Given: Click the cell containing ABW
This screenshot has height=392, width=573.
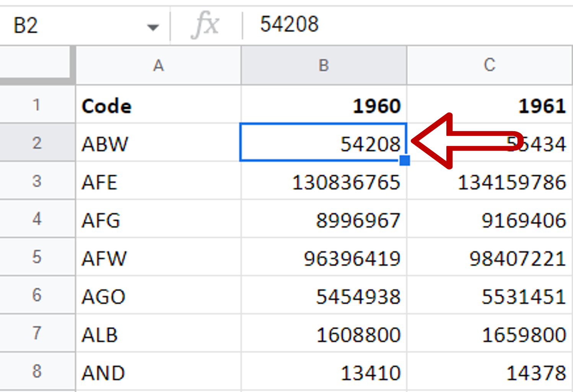Looking at the screenshot, I should tap(158, 143).
